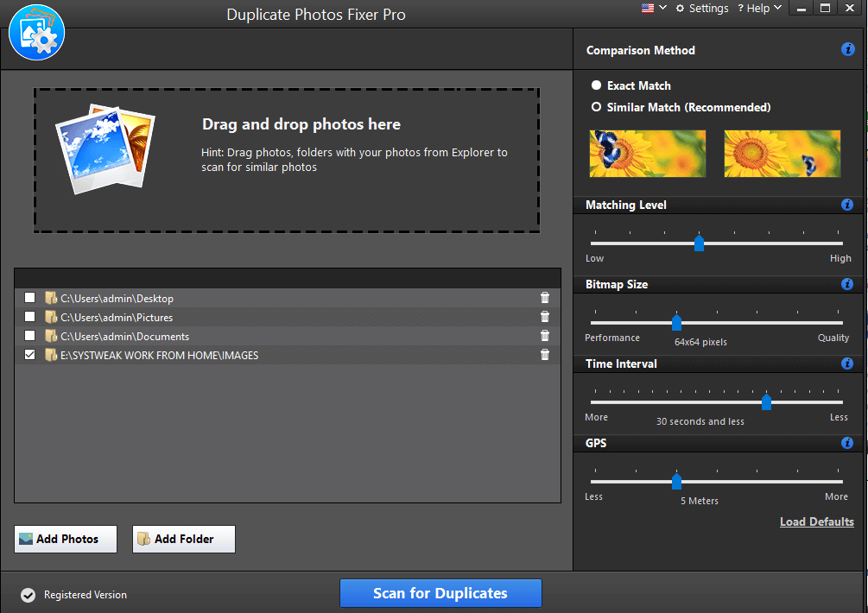Click the Bitmap Size slider handle
Screen dimensions: 868x613
tap(676, 322)
